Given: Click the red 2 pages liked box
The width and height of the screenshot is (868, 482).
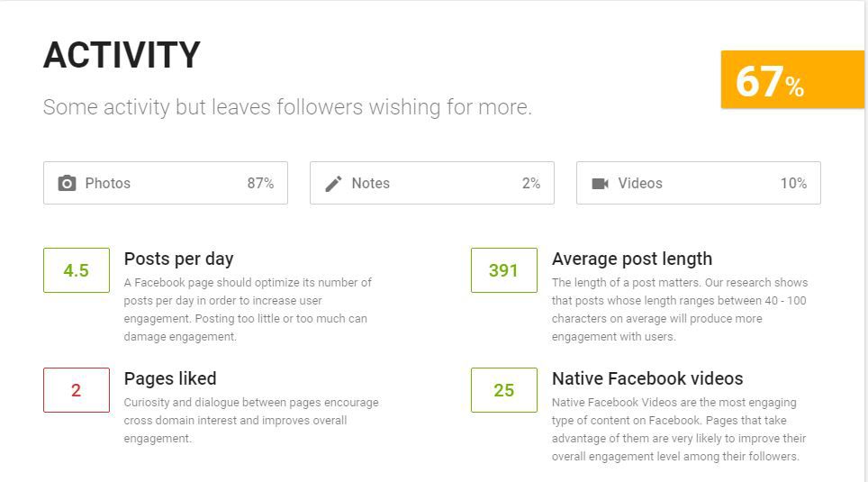Looking at the screenshot, I should tap(77, 390).
